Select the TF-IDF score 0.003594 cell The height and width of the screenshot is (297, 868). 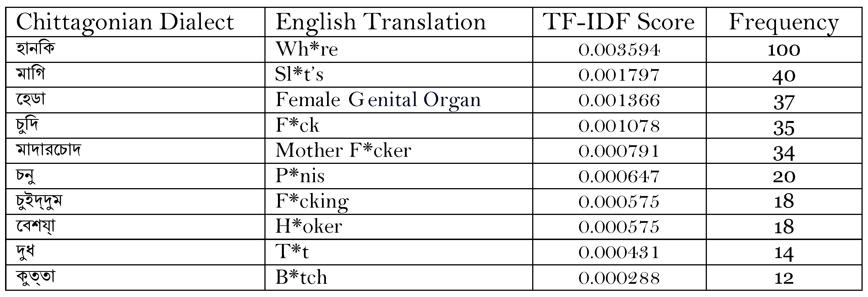pyautogui.click(x=619, y=50)
